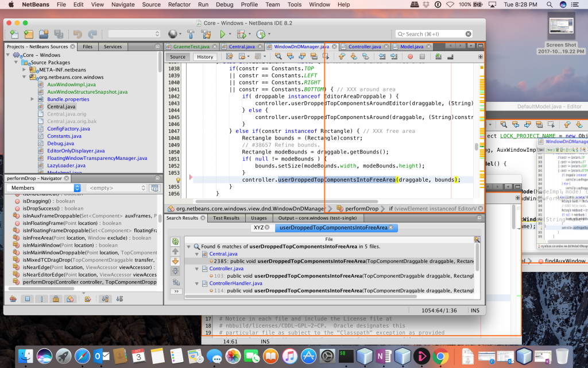Click the Next Match down arrow in Search Results
Viewport: 588px width, 368px height.
[175, 262]
